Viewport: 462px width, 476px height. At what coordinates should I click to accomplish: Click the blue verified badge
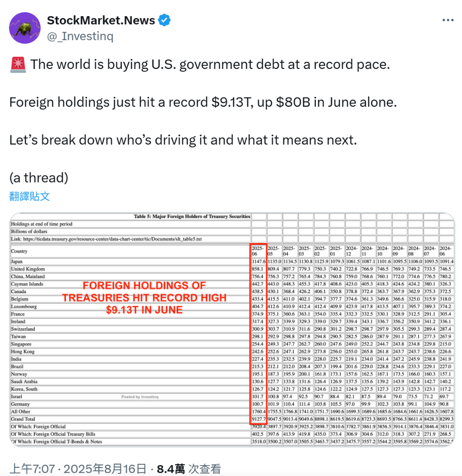[164, 20]
